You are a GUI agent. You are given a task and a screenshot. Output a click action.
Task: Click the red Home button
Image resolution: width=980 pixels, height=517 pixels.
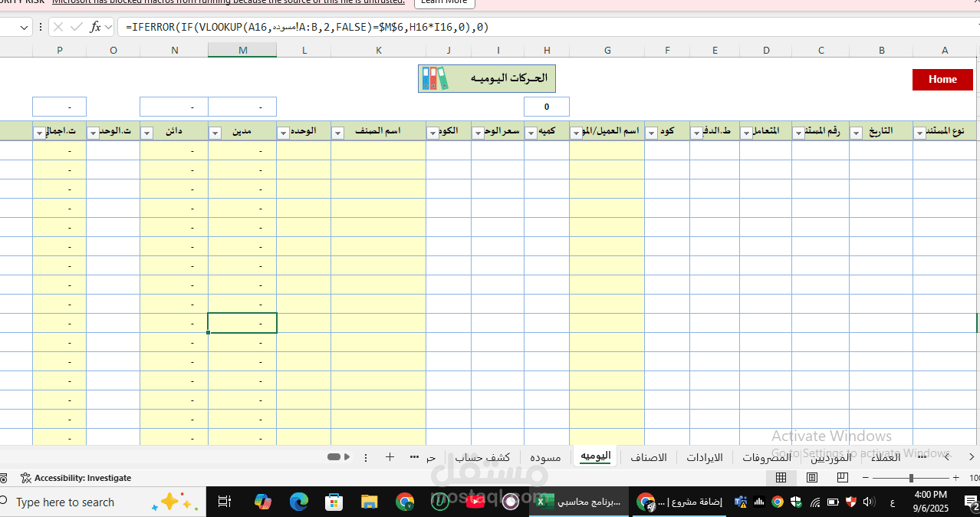pos(942,79)
